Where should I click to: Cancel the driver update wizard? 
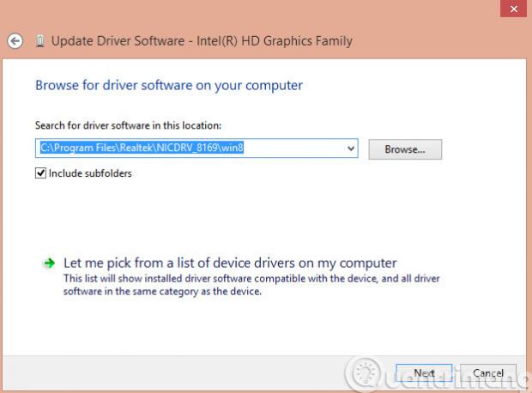[487, 373]
